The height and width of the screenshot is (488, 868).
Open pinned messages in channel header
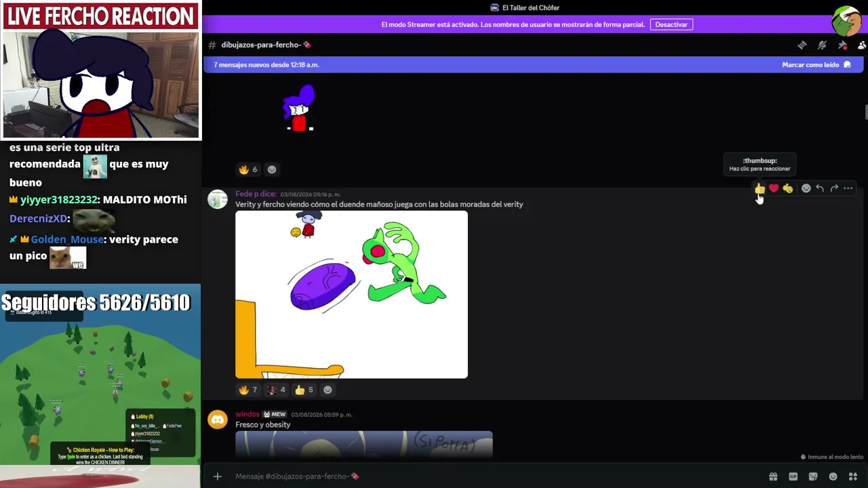coord(842,45)
